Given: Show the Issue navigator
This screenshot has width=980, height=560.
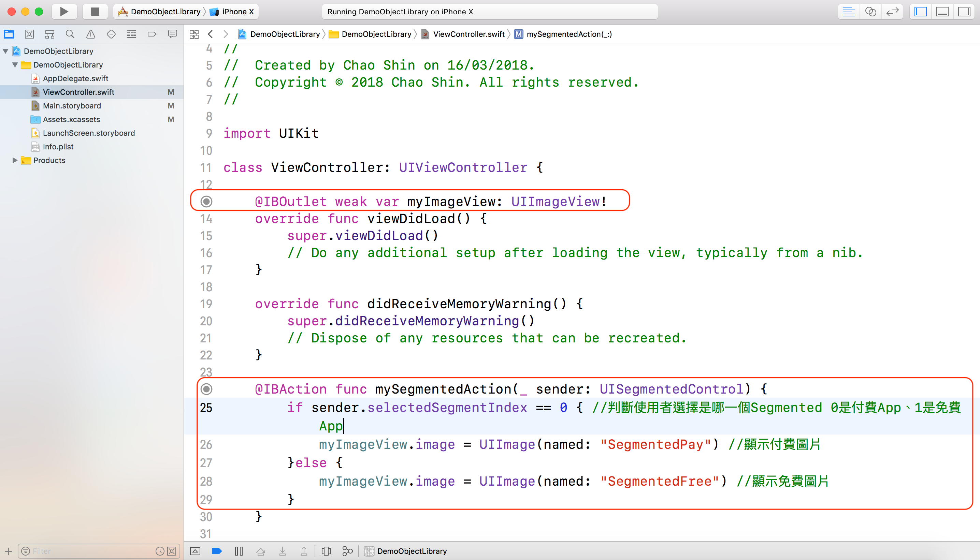Looking at the screenshot, I should (x=90, y=34).
